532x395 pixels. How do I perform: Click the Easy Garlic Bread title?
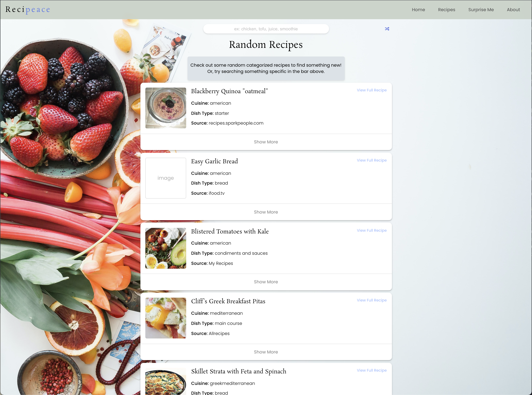214,161
